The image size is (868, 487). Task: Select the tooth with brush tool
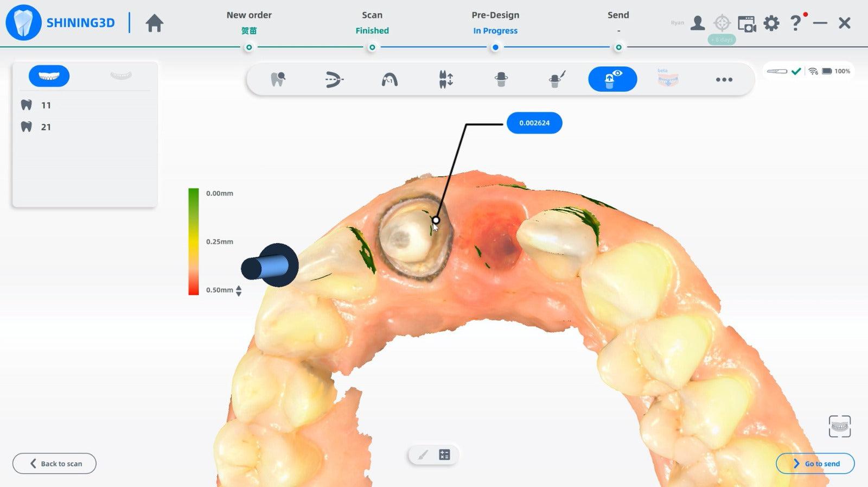click(557, 79)
